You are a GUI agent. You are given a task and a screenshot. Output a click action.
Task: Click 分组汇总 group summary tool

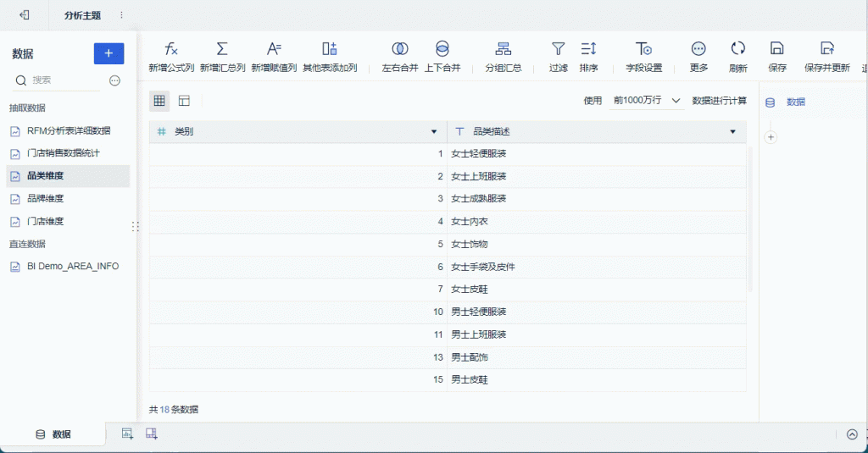pos(504,57)
